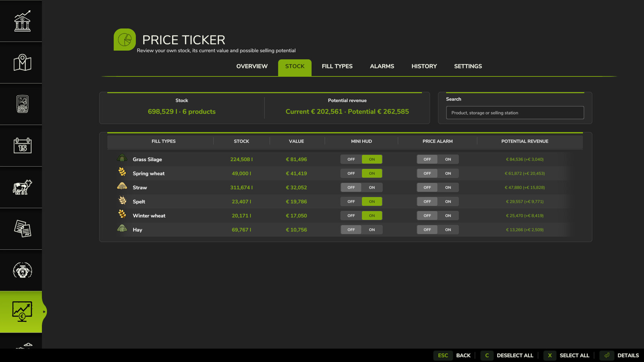Click the Straw row name

pyautogui.click(x=140, y=187)
